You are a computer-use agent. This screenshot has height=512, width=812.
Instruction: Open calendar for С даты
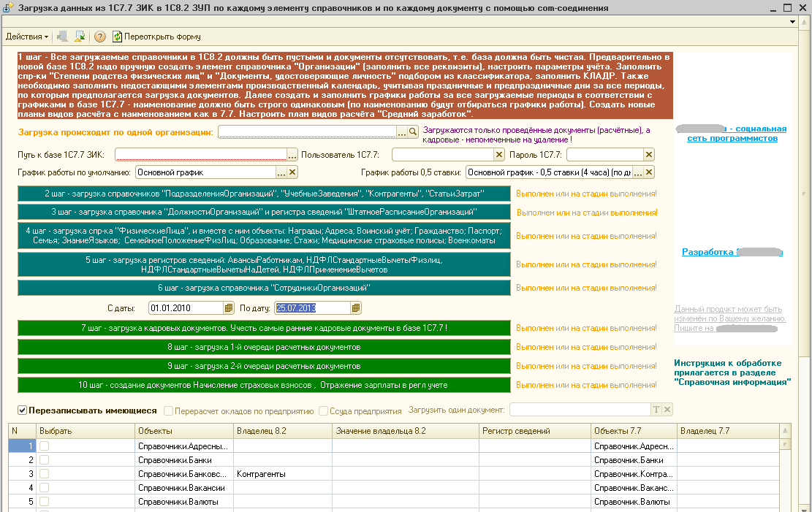point(228,308)
